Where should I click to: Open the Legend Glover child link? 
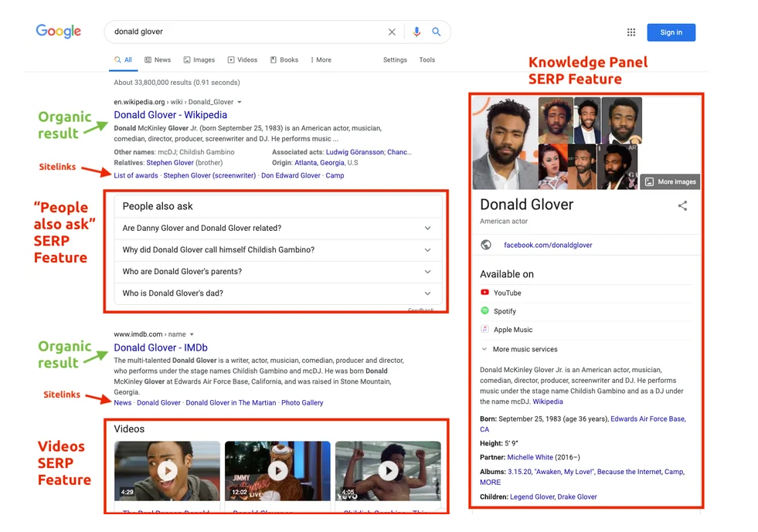(532, 496)
